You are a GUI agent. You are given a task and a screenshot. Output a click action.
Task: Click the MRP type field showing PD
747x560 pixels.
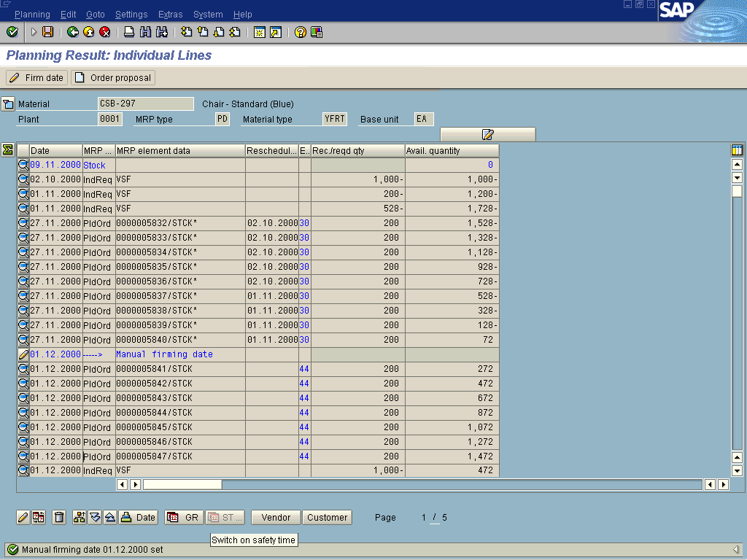pyautogui.click(x=222, y=119)
